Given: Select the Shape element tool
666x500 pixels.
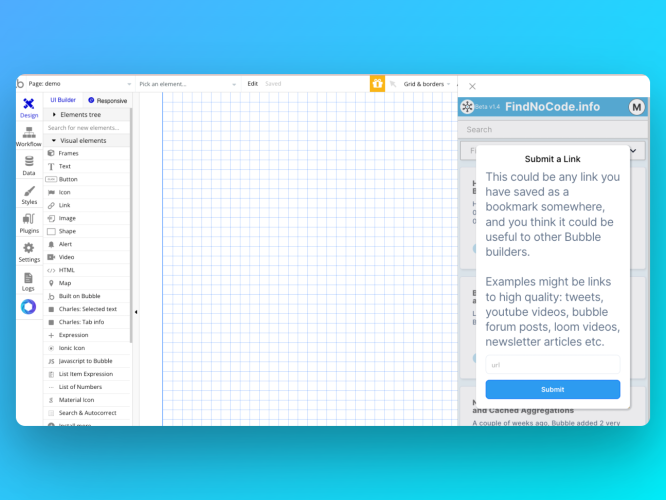Looking at the screenshot, I should click(x=87, y=231).
